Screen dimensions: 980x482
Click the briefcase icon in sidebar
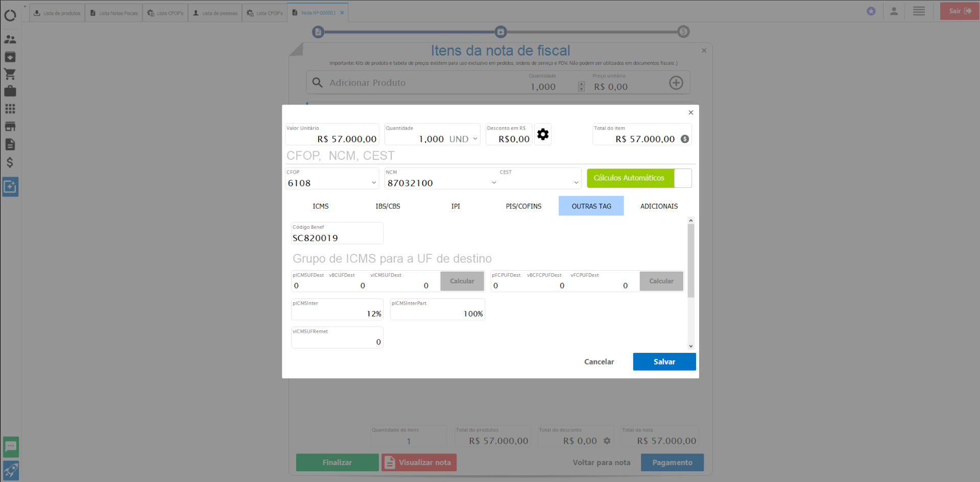(x=10, y=91)
